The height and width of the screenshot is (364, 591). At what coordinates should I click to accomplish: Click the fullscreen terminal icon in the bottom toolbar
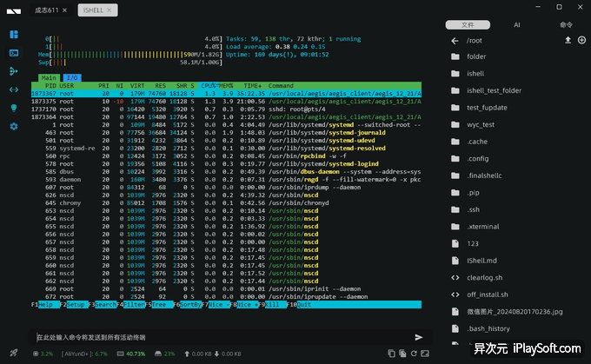[425, 354]
